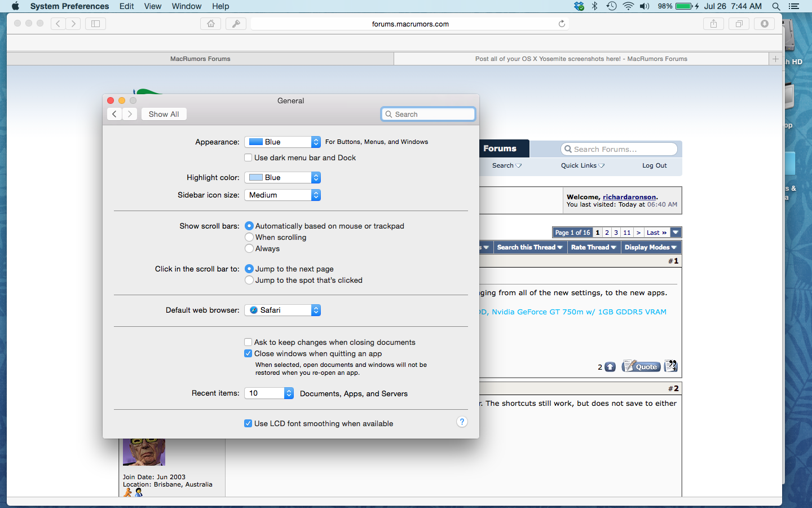Image resolution: width=812 pixels, height=508 pixels.
Task: Expand Display Modes menu
Action: point(651,247)
